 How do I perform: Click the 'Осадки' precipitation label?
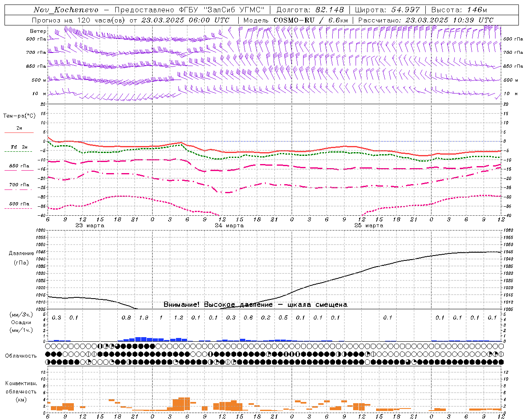click(21, 322)
